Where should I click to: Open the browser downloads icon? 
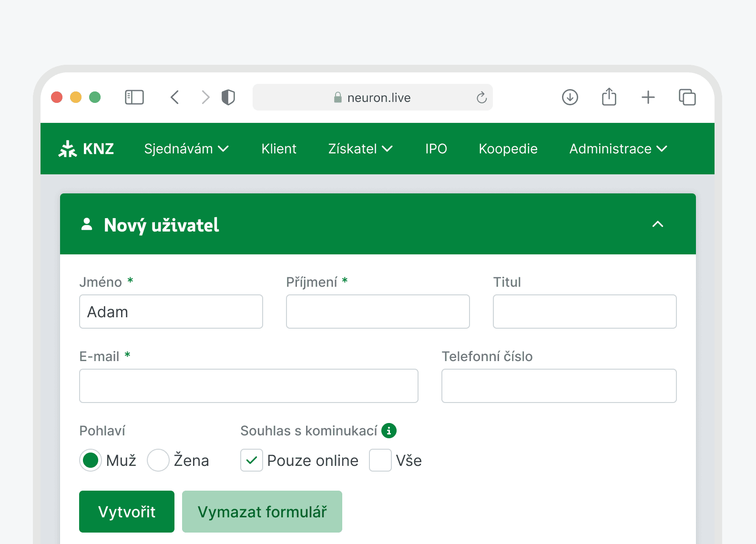570,97
